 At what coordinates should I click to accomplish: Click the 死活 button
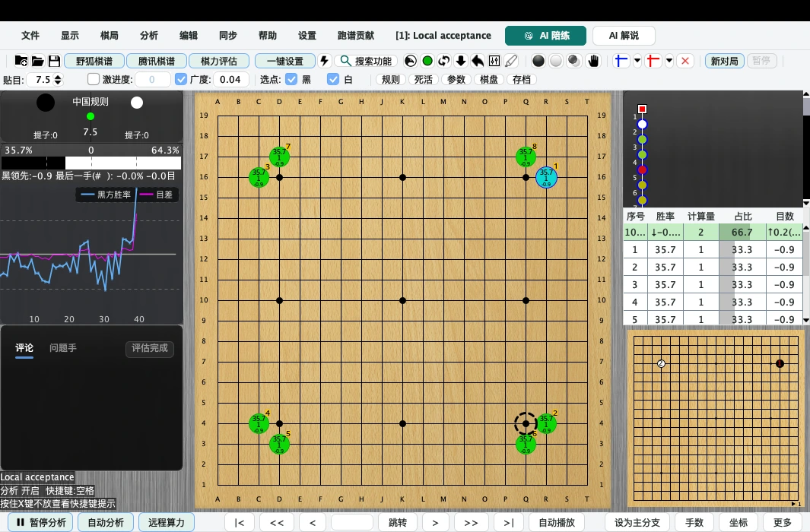pos(423,80)
